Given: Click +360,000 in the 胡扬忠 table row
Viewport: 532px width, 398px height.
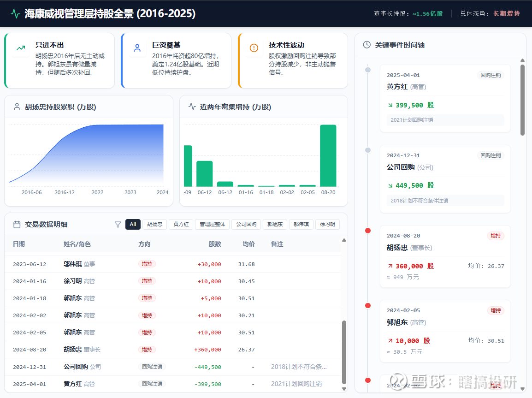Looking at the screenshot, I should click(207, 350).
